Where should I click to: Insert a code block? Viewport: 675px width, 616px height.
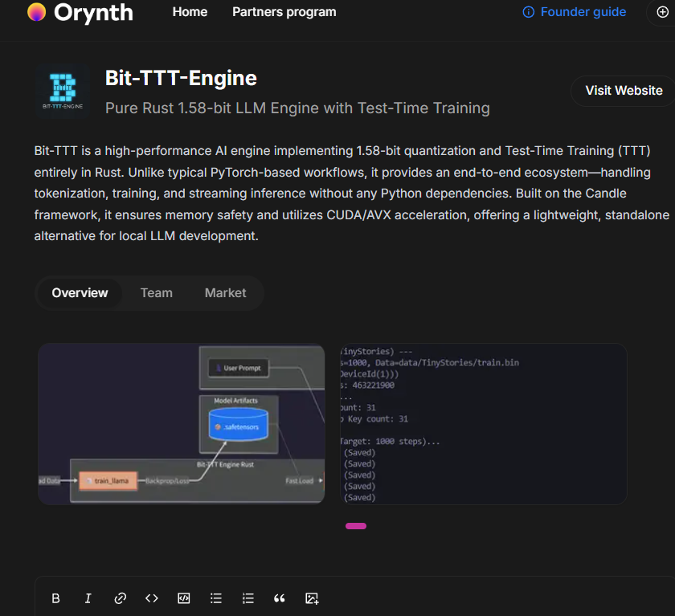coord(184,598)
